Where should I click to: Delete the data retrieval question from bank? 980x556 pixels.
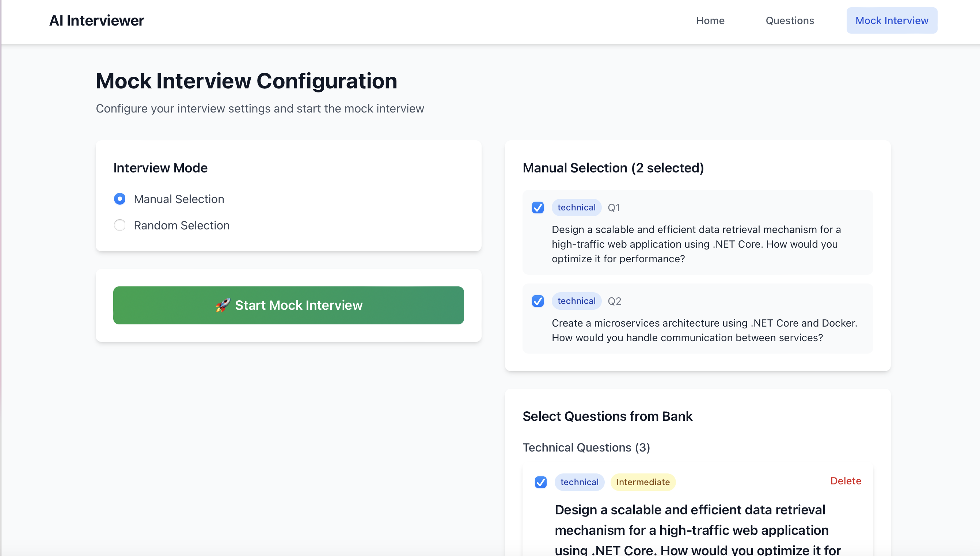click(x=846, y=481)
